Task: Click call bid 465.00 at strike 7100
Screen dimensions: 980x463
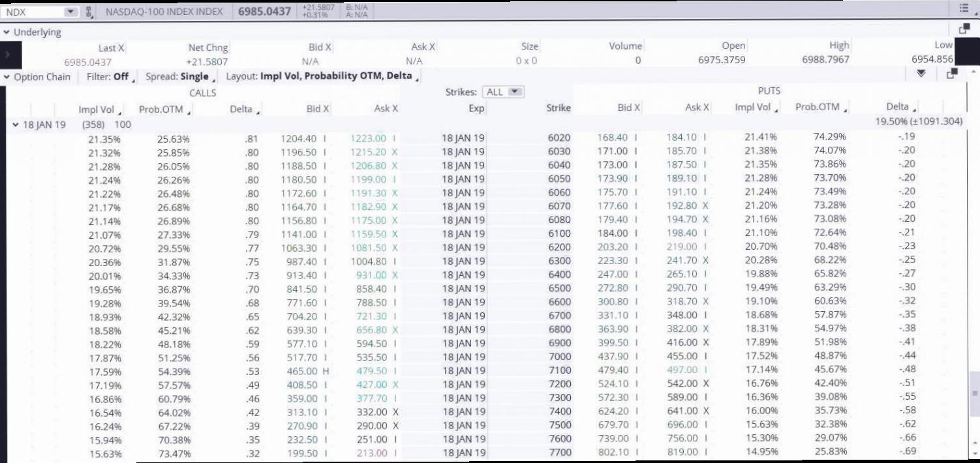Action: (301, 371)
